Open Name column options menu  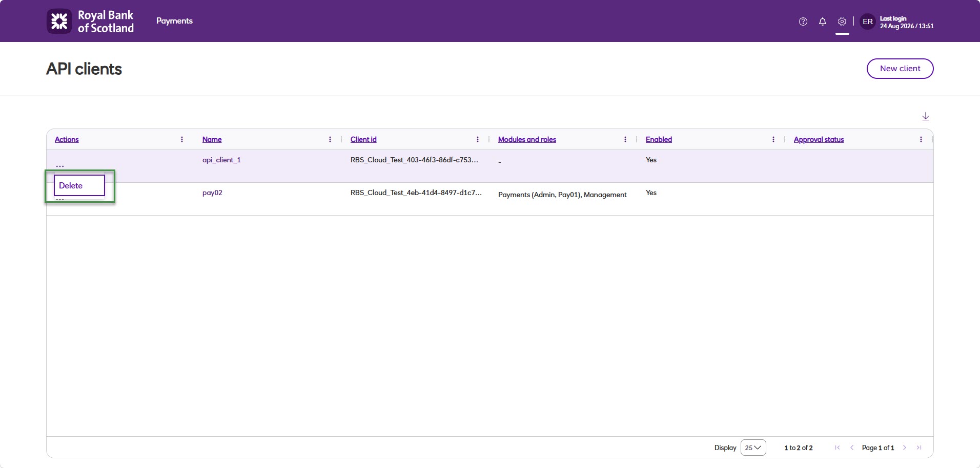[330, 139]
